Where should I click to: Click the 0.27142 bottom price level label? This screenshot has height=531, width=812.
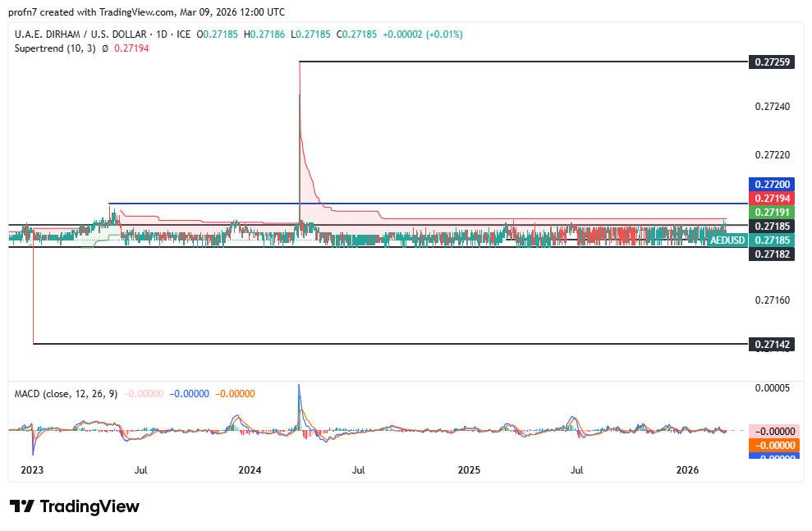[771, 344]
